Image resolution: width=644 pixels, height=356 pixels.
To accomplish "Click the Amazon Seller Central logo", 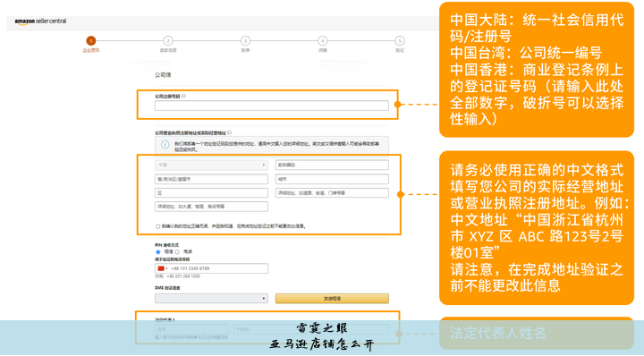I will click(40, 21).
